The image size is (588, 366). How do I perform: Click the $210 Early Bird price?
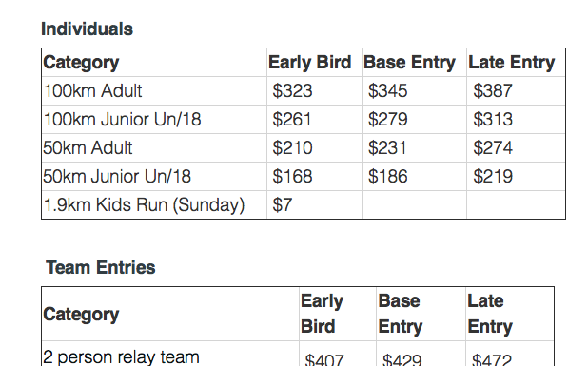(292, 148)
